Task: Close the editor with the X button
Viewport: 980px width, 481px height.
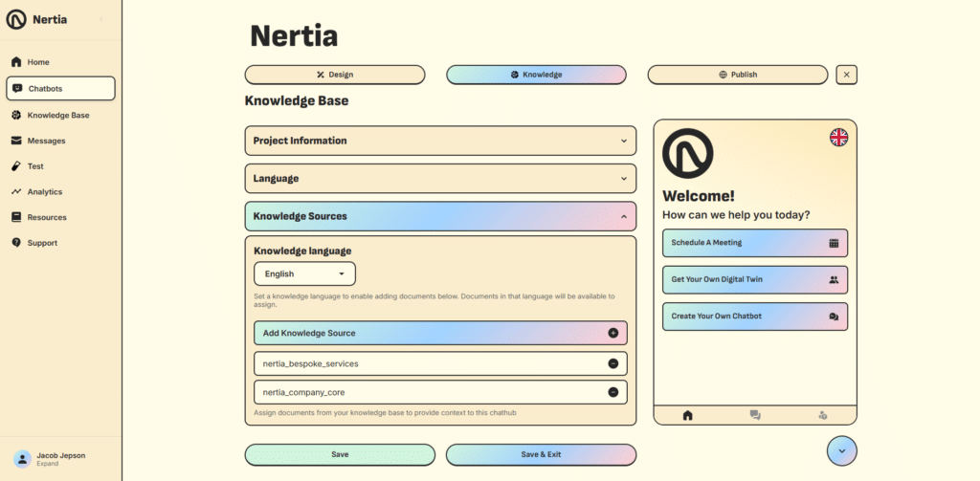Action: tap(847, 75)
